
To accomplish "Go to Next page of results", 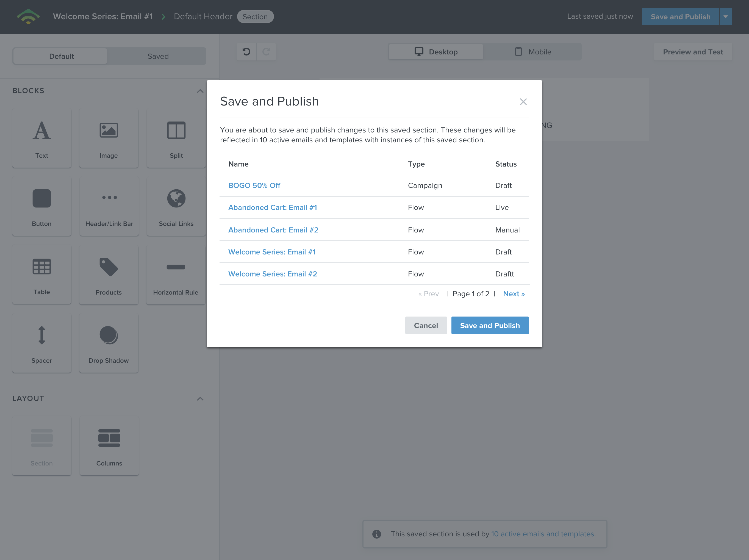I will click(514, 294).
